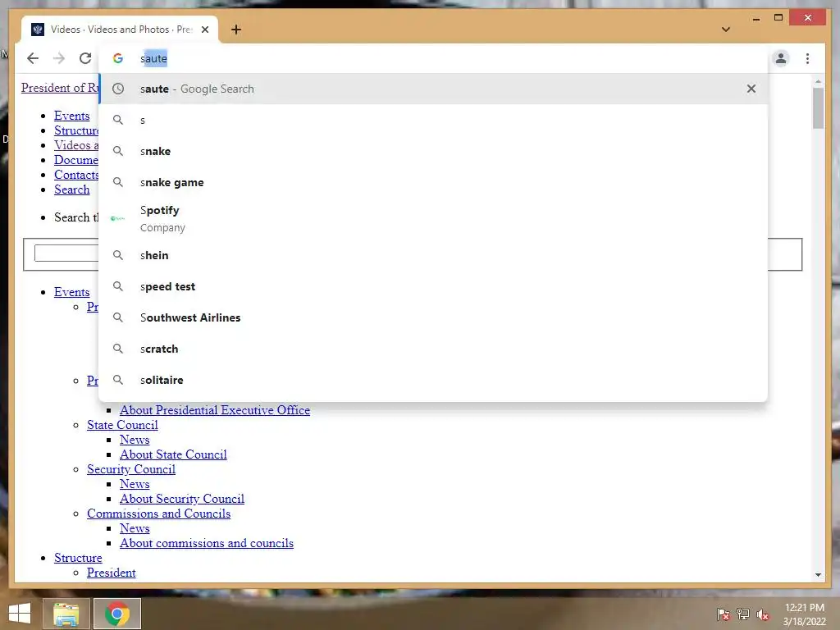Open the Search link in top list
Viewport: 840px width, 630px height.
point(72,189)
